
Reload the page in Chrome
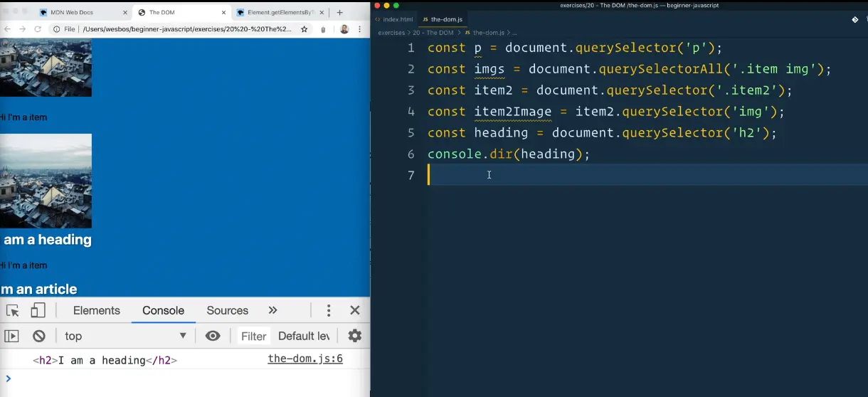[38, 29]
